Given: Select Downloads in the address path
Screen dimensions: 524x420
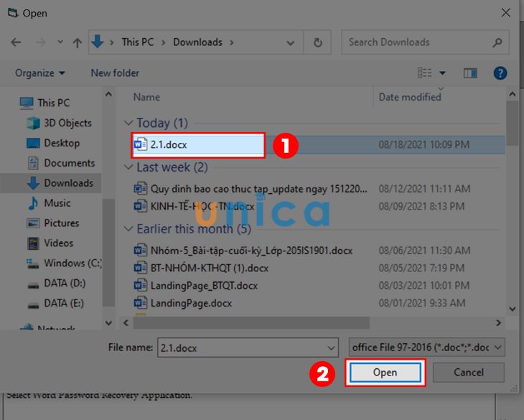Looking at the screenshot, I should 197,42.
